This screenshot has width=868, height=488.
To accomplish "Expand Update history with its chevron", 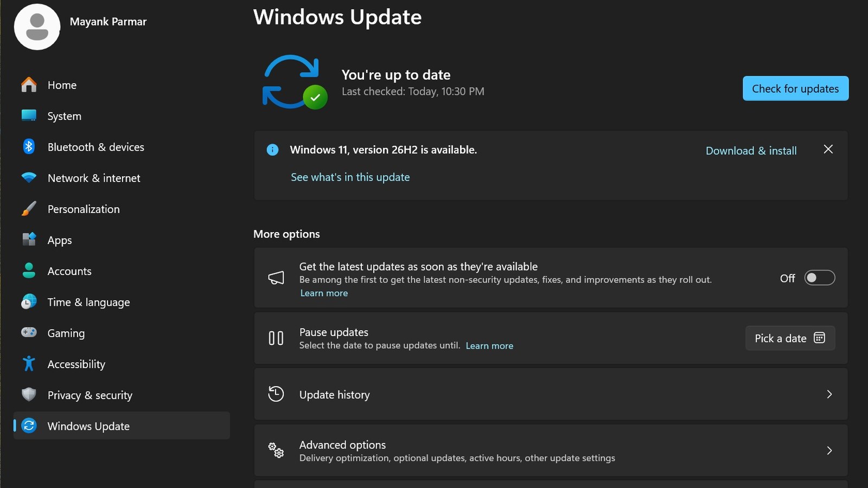I will tap(829, 394).
